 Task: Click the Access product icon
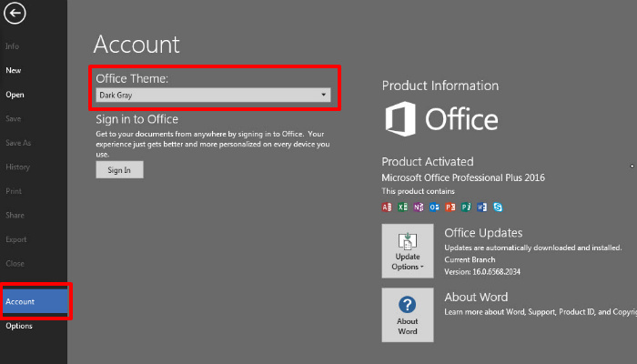pos(387,207)
